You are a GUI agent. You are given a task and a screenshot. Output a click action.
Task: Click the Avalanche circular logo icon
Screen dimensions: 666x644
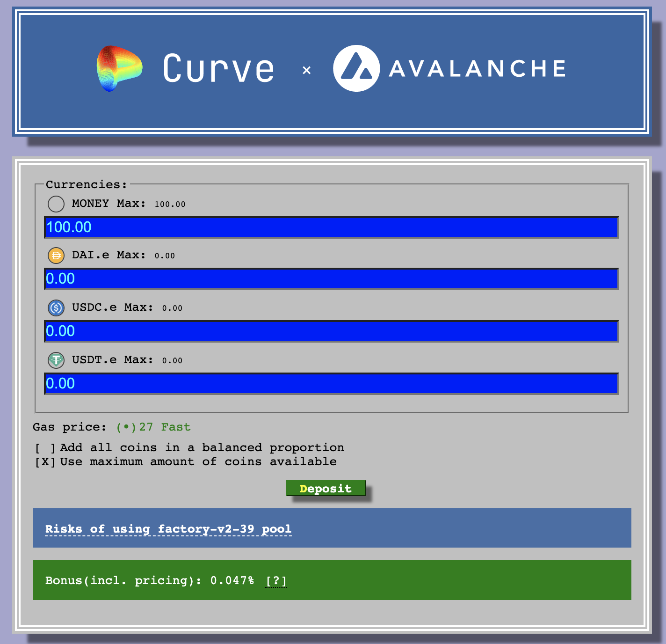(x=356, y=68)
